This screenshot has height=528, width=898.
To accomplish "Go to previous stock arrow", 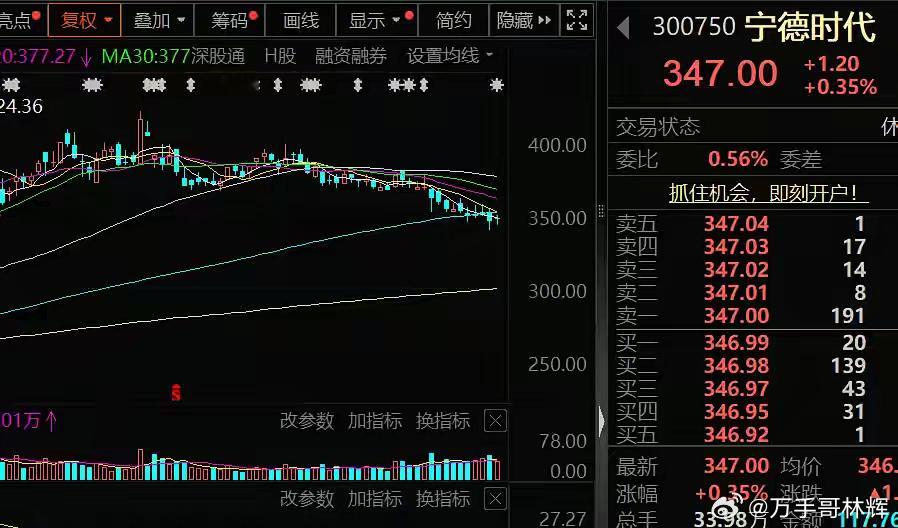I will click(623, 27).
